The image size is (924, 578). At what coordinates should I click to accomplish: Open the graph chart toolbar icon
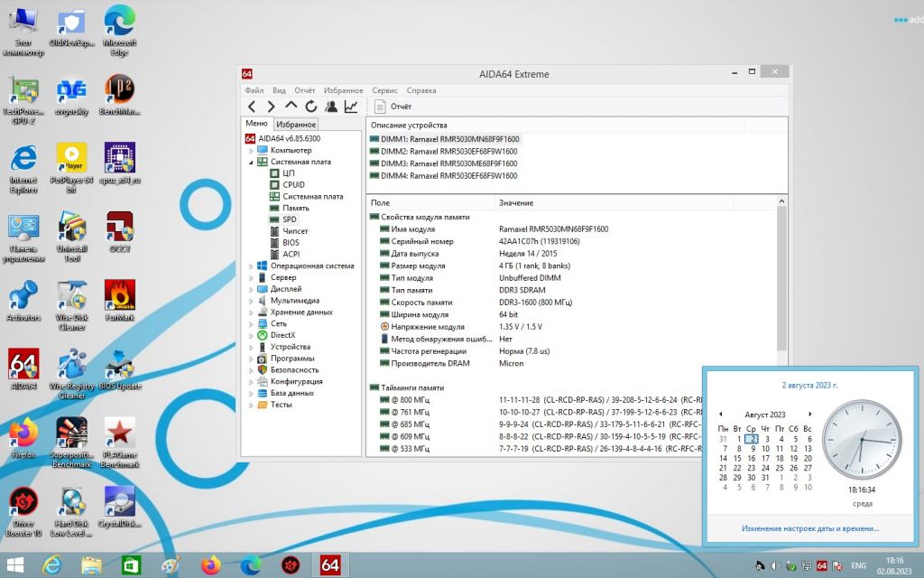351,107
